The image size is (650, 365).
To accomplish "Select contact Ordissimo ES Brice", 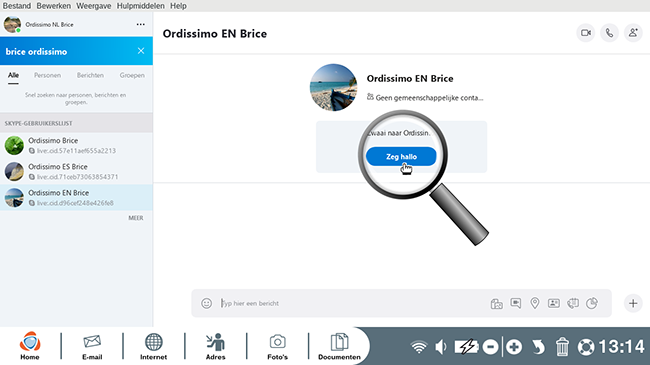I will click(76, 171).
